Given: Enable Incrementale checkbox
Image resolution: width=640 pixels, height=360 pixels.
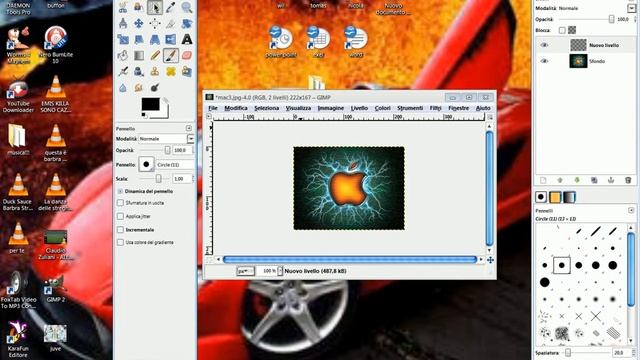Looking at the screenshot, I should point(120,230).
